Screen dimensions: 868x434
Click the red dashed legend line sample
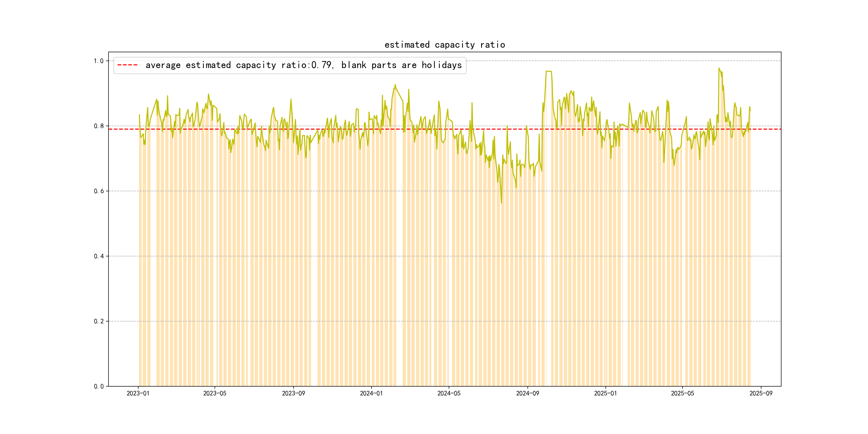coord(127,65)
